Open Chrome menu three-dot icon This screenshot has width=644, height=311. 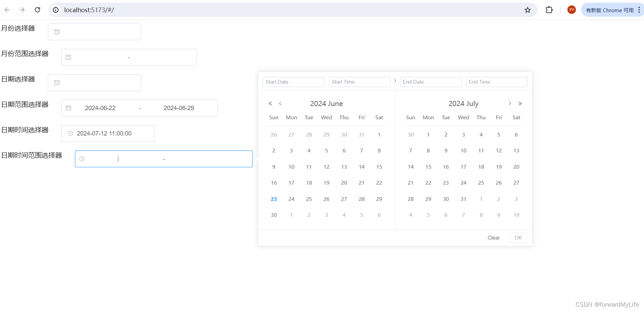(639, 10)
